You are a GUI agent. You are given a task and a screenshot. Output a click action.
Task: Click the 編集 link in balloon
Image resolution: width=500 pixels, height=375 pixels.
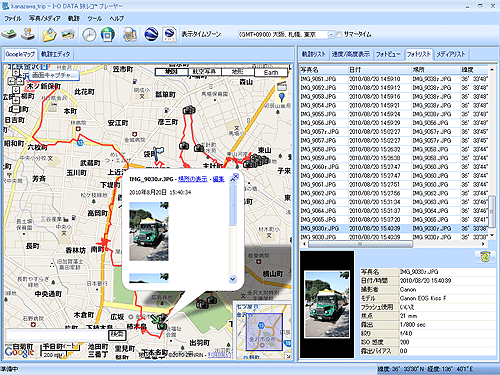tap(218, 179)
